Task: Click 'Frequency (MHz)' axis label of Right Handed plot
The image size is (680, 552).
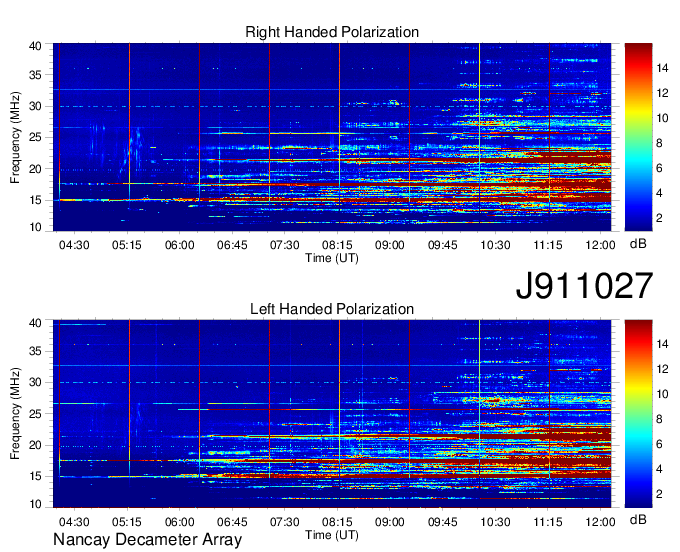Action: tap(15, 137)
